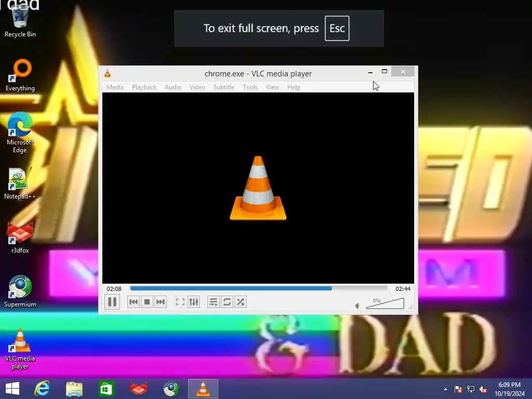Seek in the playback progress bar
Image resolution: width=532 pixels, height=399 pixels.
[259, 288]
